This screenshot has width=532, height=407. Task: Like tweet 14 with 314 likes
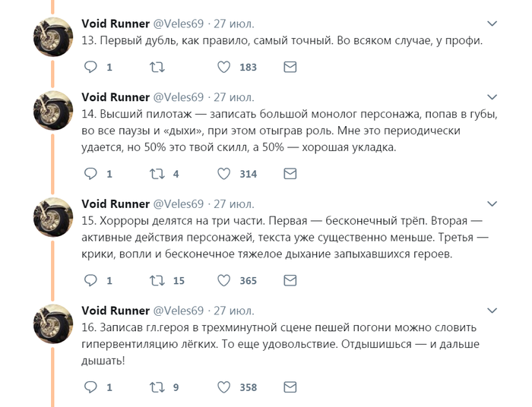coord(224,174)
